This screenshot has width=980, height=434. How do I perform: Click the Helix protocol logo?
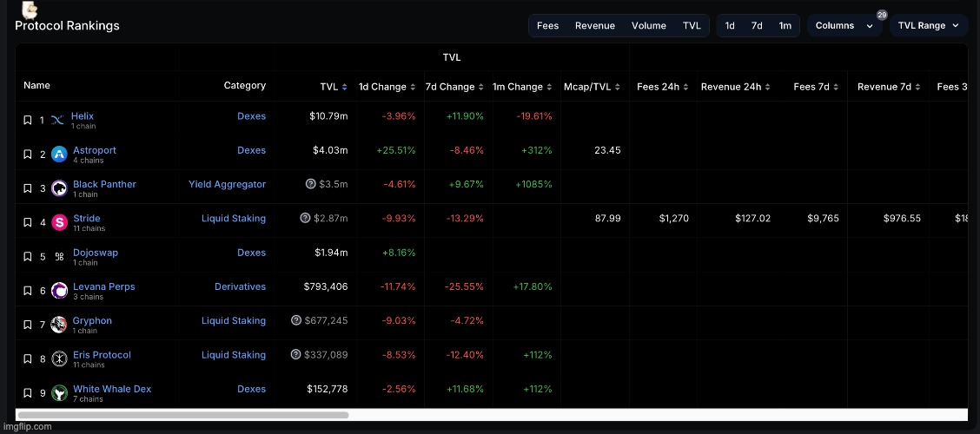58,121
